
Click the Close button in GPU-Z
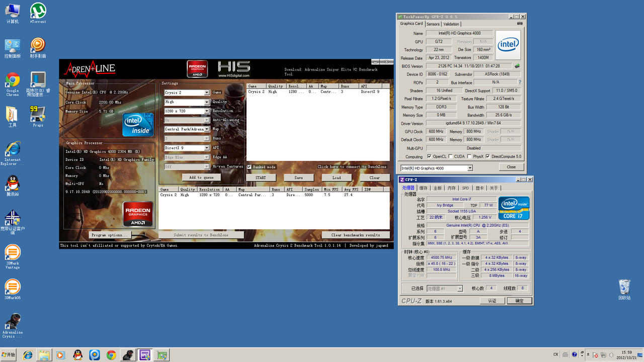pos(511,167)
